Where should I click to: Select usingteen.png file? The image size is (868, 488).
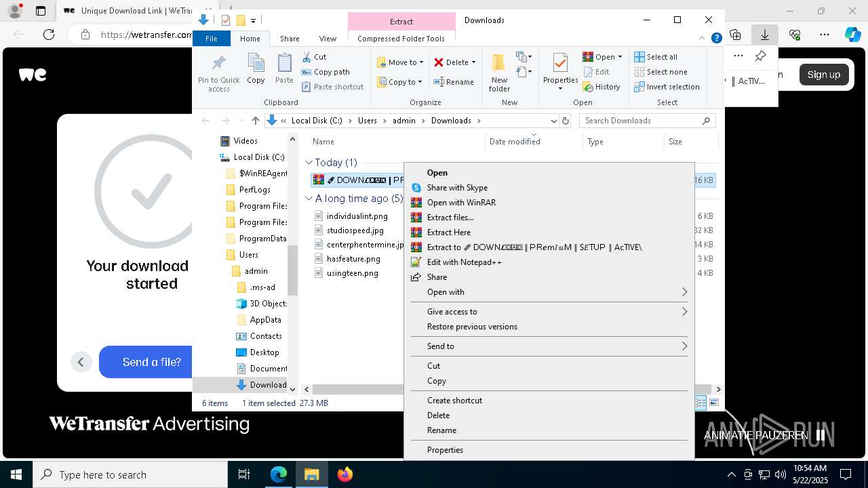353,273
